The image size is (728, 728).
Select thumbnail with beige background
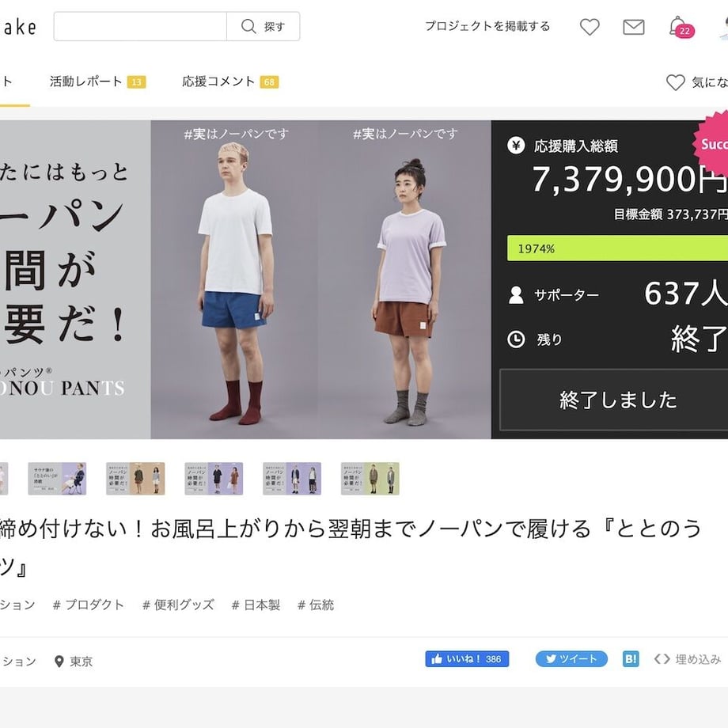(135, 478)
